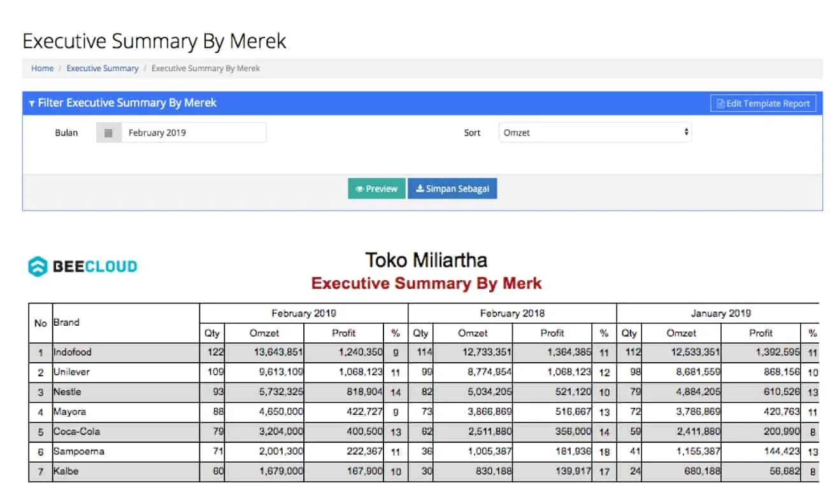Viewport: 837px width, 504px height.
Task: Click the Preview button
Action: (376, 189)
